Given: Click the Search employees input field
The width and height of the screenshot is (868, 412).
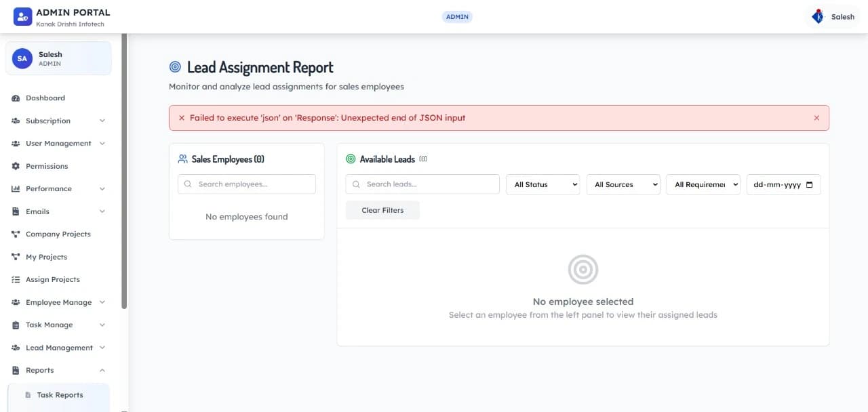Looking at the screenshot, I should (246, 184).
